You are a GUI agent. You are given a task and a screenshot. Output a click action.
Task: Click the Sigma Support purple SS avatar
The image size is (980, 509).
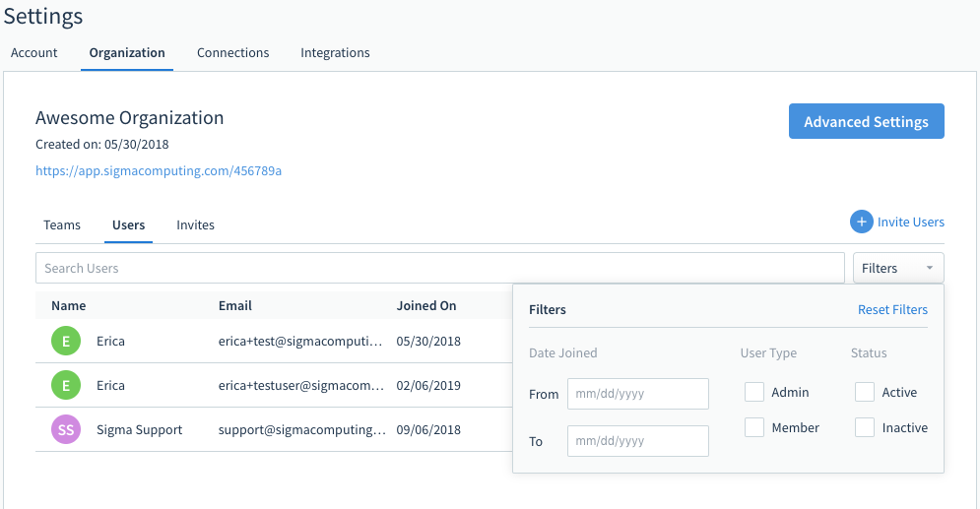point(66,429)
